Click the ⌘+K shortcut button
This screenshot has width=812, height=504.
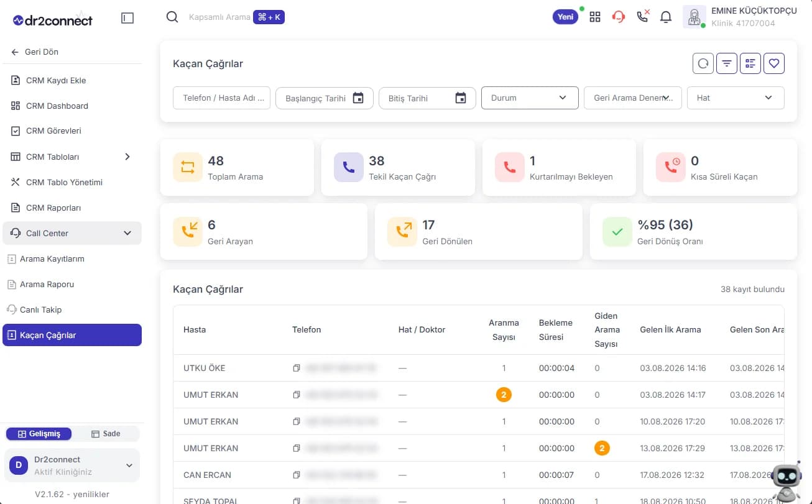pyautogui.click(x=269, y=17)
